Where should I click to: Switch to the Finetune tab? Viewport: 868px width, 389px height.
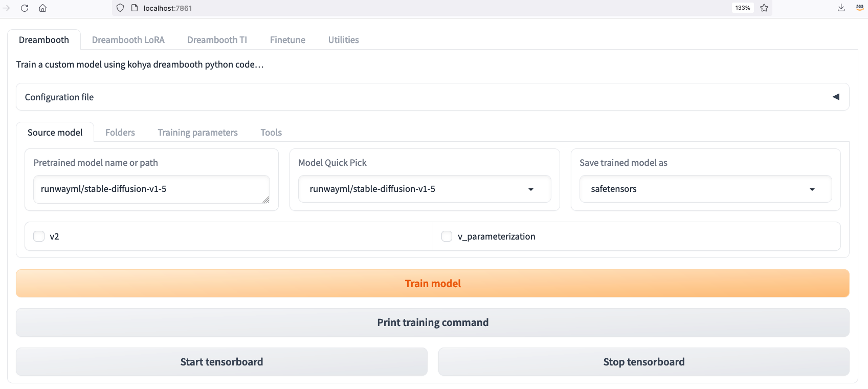287,40
